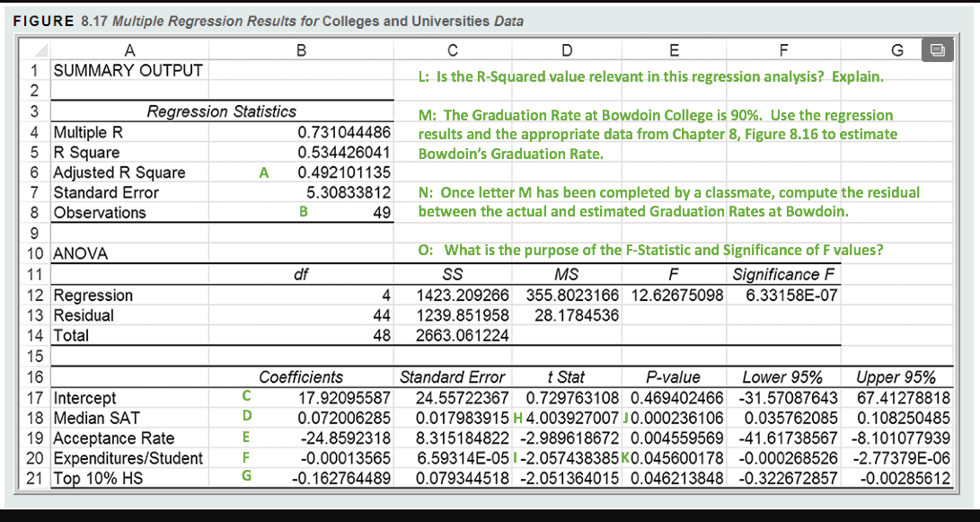Select Significance F value 6.33158E-07

792,295
